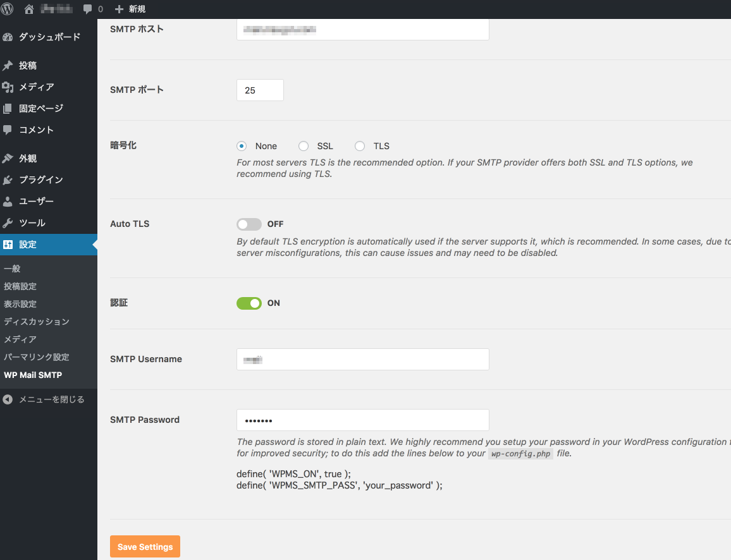Screen dimensions: 731x560
Task: Go to 投稿 posts menu
Action: pyautogui.click(x=49, y=66)
